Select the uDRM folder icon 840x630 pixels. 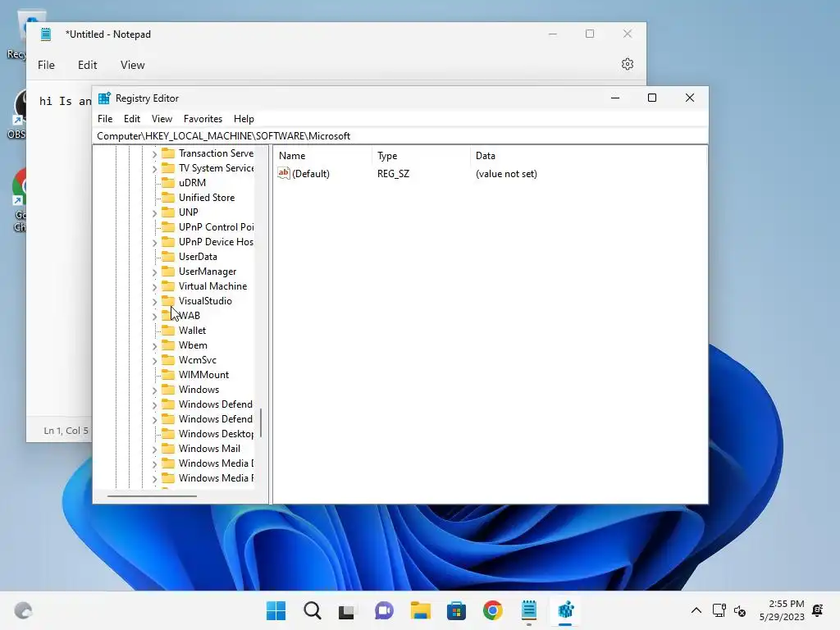[168, 183]
